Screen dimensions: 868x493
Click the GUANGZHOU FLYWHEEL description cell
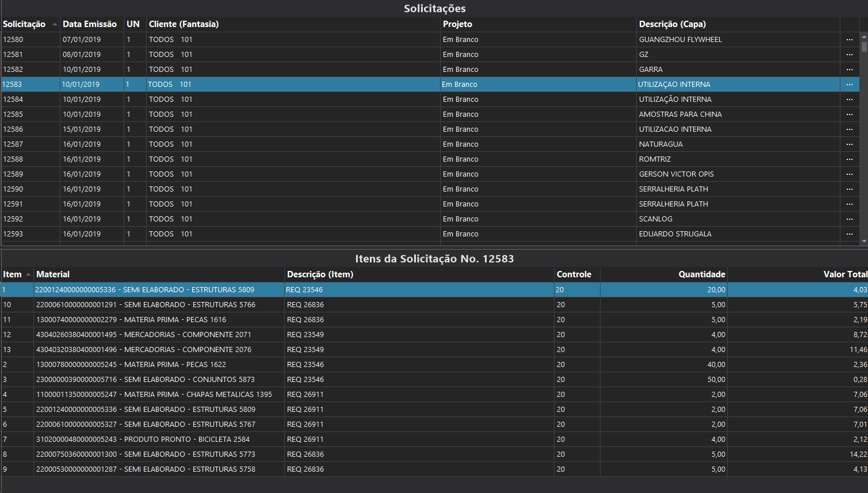738,40
